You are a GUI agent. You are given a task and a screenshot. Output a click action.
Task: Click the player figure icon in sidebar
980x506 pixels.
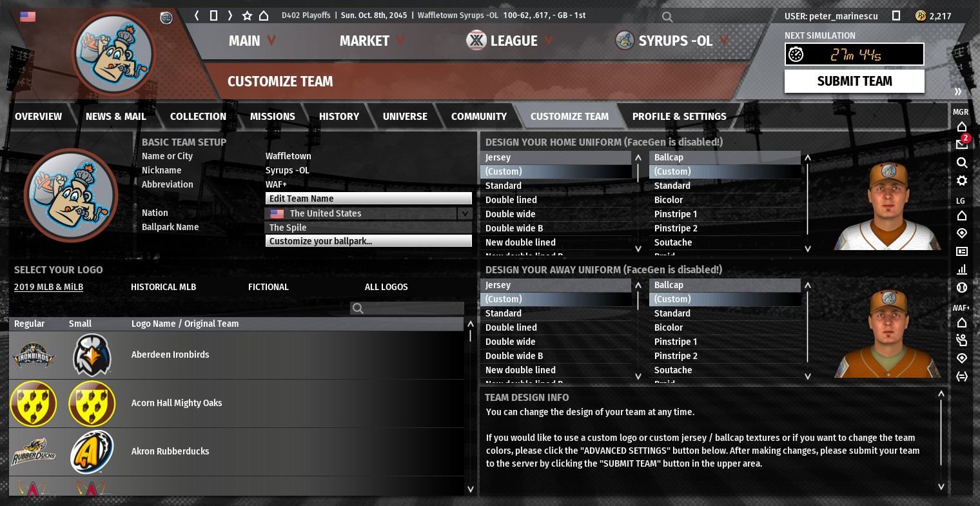point(961,340)
